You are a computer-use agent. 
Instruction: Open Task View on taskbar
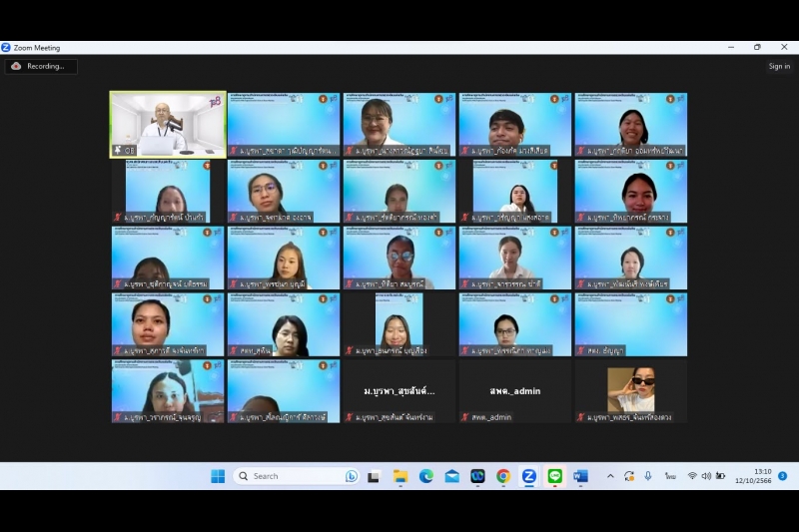374,476
